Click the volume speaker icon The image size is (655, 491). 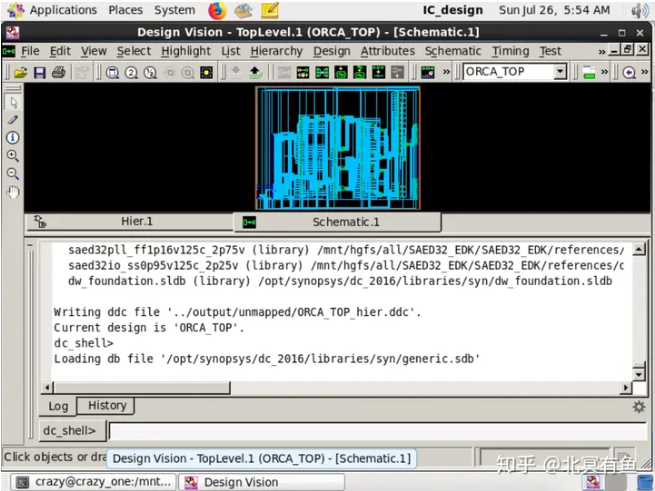click(640, 10)
